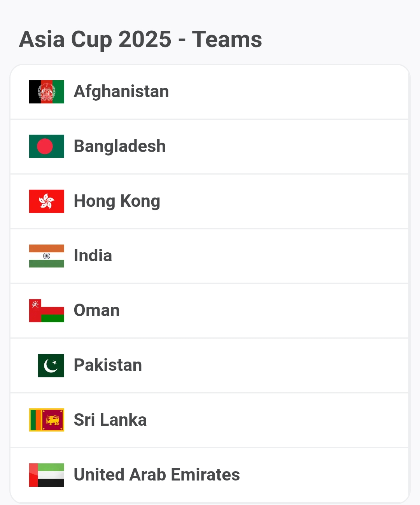Click the India tricolor flag icon
The image size is (420, 505).
47,256
